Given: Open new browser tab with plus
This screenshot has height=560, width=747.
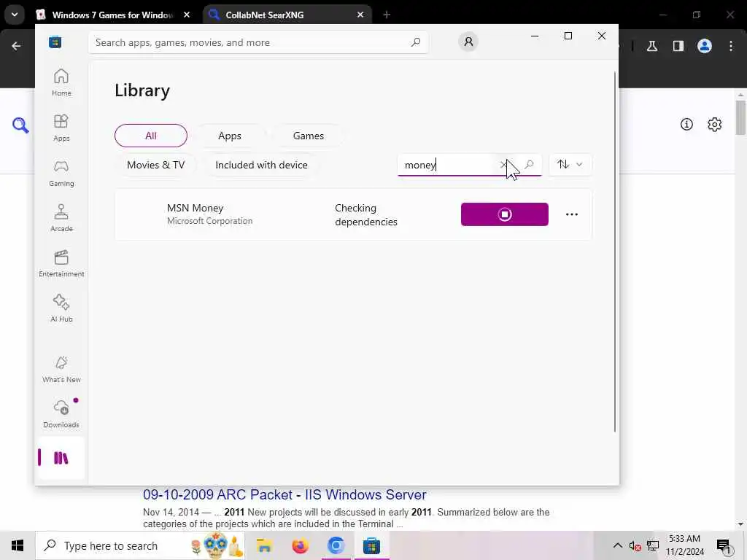Looking at the screenshot, I should click(x=387, y=15).
